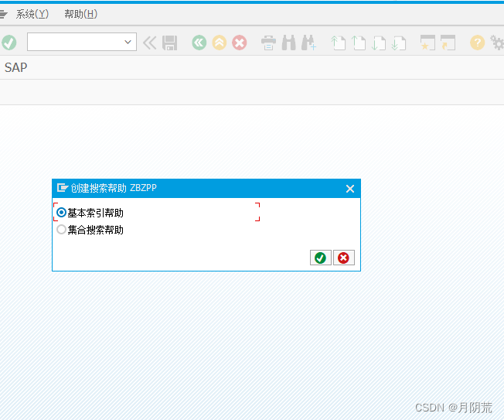Confirm dialog with green checkmark button
This screenshot has height=420, width=504.
321,258
